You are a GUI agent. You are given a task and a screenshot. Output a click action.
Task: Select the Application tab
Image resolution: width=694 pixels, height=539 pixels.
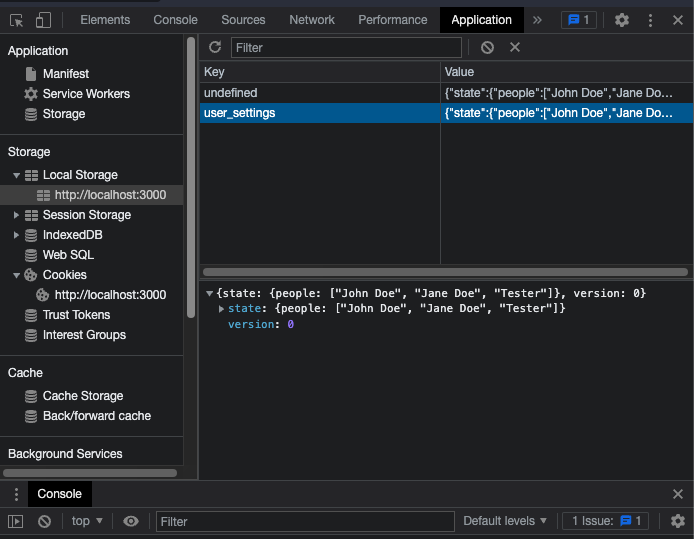[x=482, y=20]
